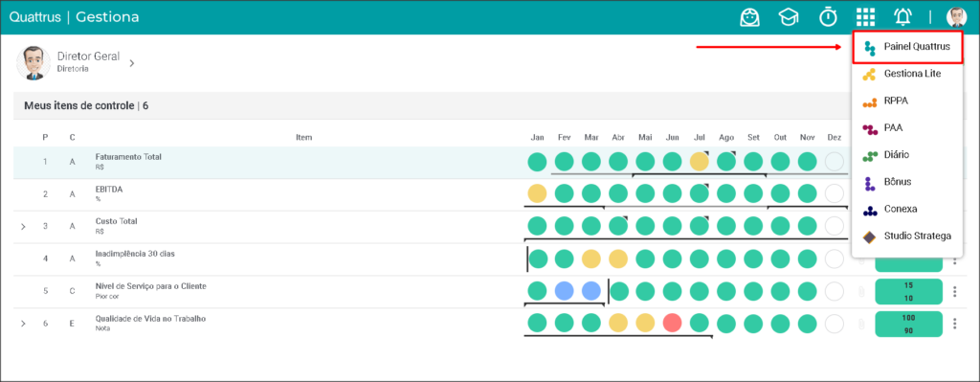
Task: Click the 15/10 result box
Action: coord(908,291)
